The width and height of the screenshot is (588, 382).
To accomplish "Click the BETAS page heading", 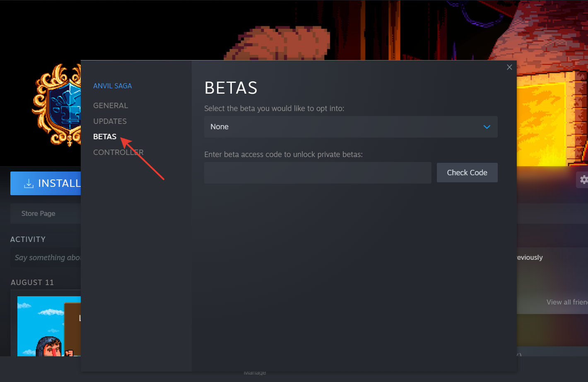I will pyautogui.click(x=231, y=88).
